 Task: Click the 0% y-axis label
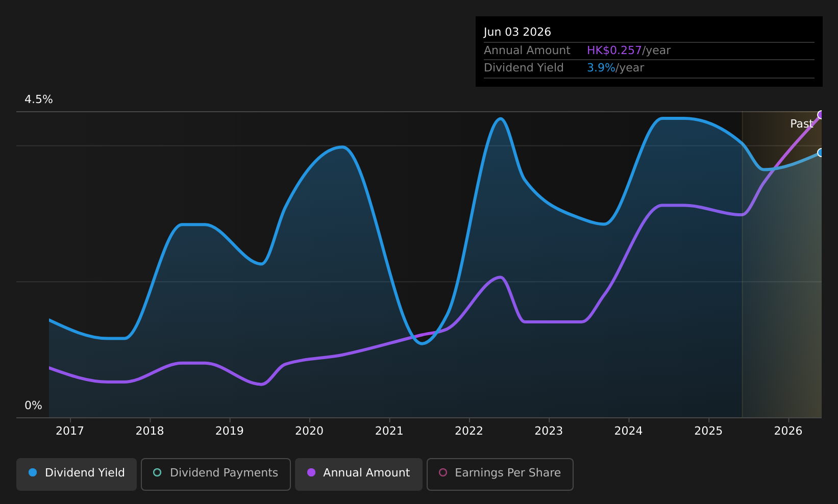33,406
